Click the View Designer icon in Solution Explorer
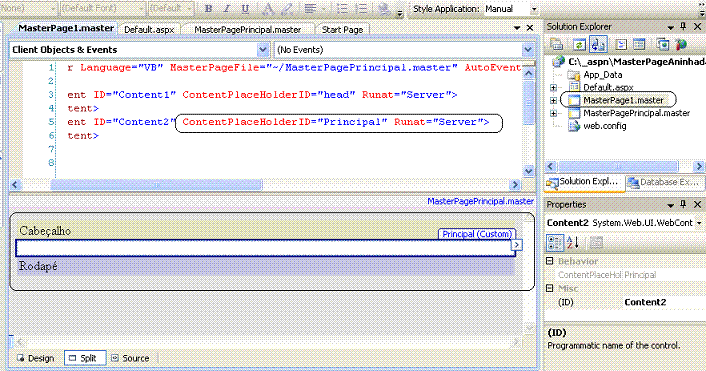 (639, 44)
